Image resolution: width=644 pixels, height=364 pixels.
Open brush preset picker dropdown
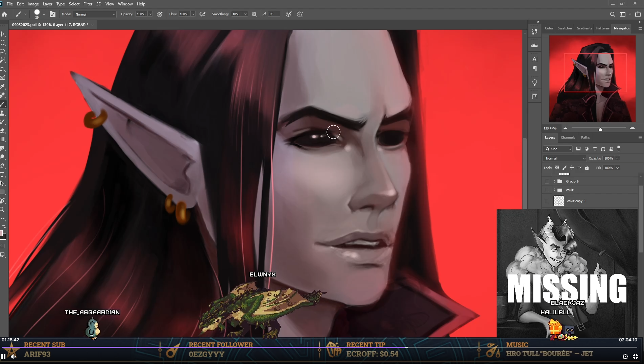(44, 14)
